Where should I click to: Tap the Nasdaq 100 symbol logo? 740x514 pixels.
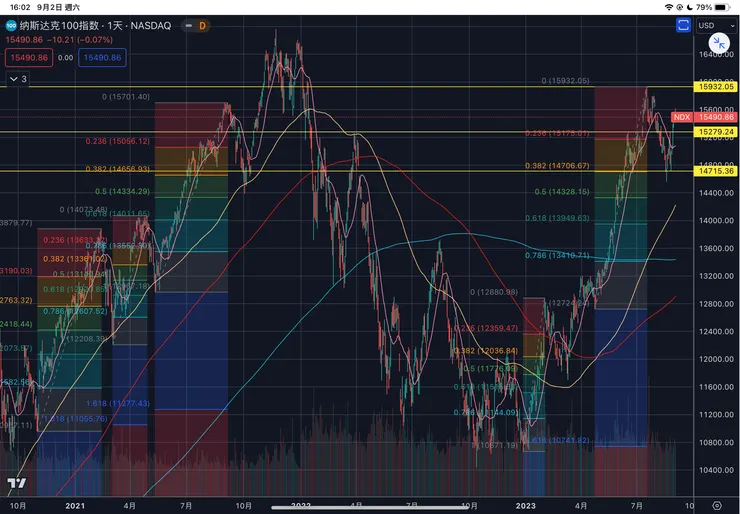(11, 25)
